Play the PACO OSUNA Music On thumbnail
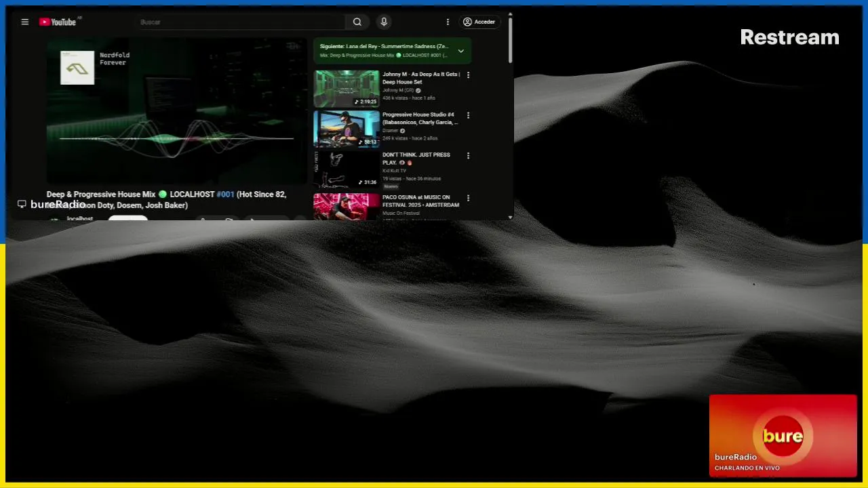 coord(347,207)
